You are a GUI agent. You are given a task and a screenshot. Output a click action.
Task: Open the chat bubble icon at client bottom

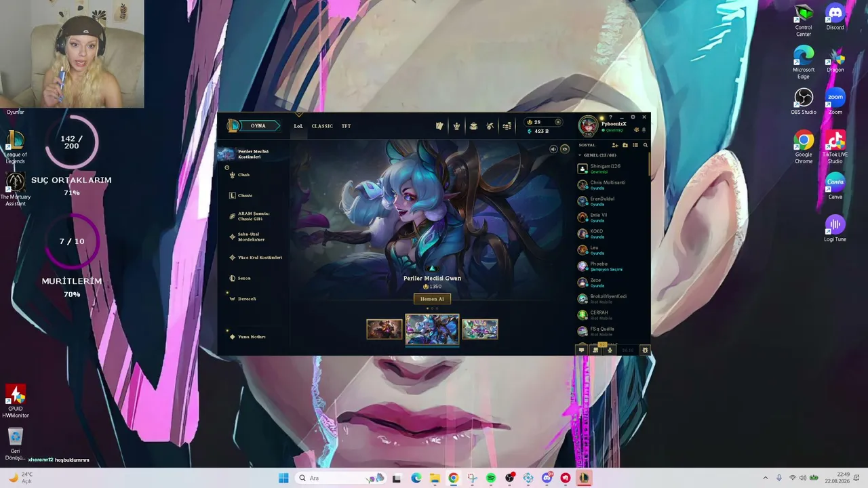(x=581, y=350)
